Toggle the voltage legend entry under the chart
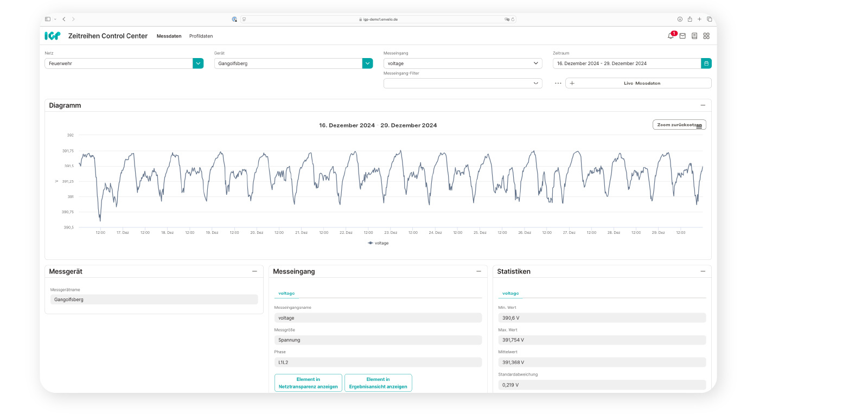 379,243
